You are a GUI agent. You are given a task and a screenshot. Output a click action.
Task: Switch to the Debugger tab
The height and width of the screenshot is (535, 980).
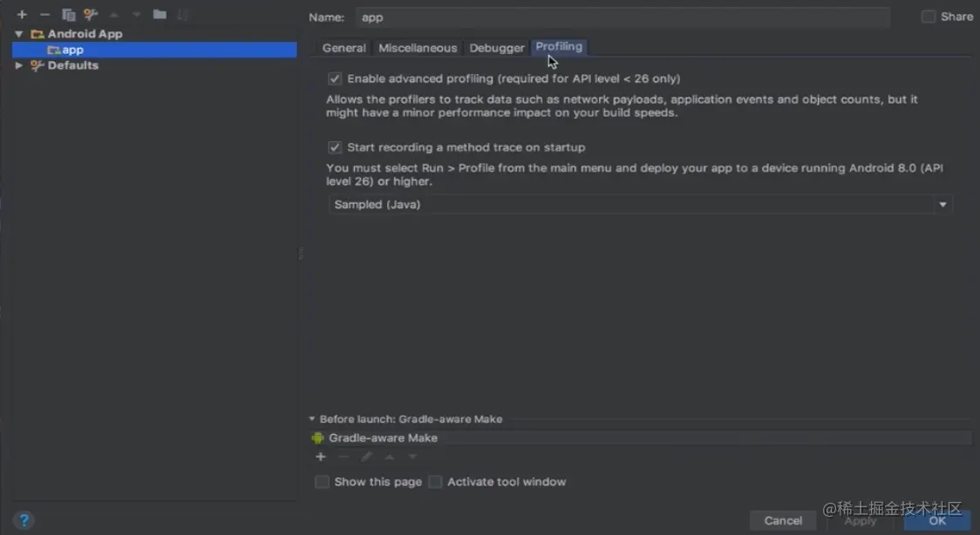(497, 47)
